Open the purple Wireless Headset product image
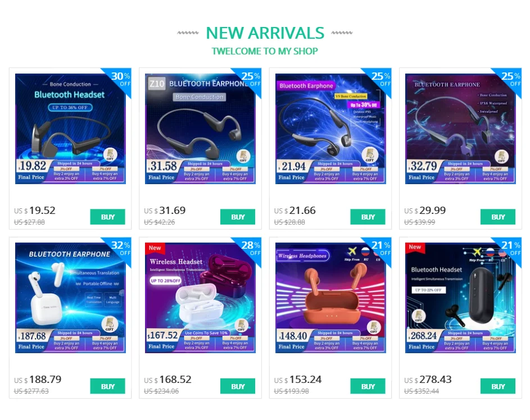 200,298
